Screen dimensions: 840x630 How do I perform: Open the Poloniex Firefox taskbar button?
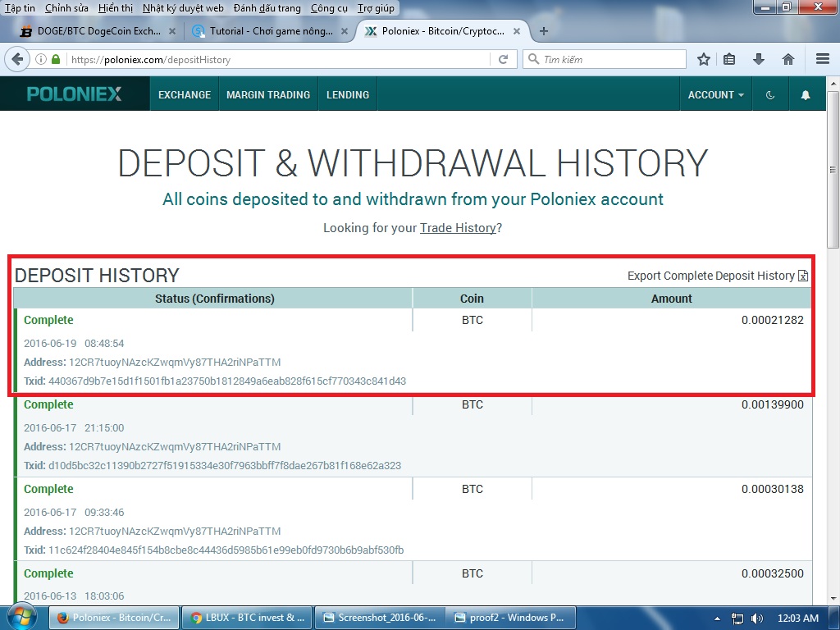tap(113, 618)
